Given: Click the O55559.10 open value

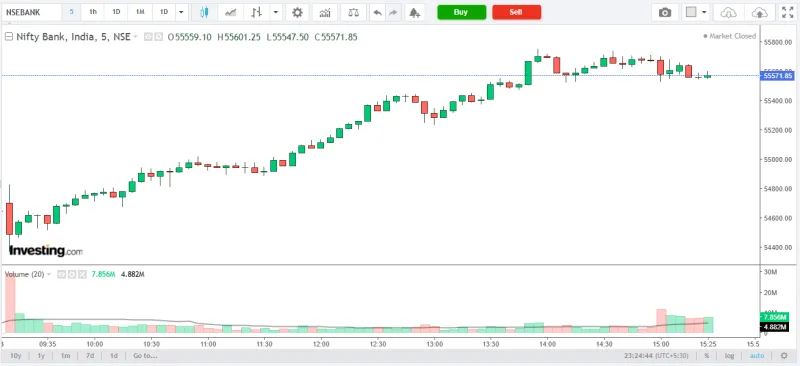Looking at the screenshot, I should tap(190, 37).
